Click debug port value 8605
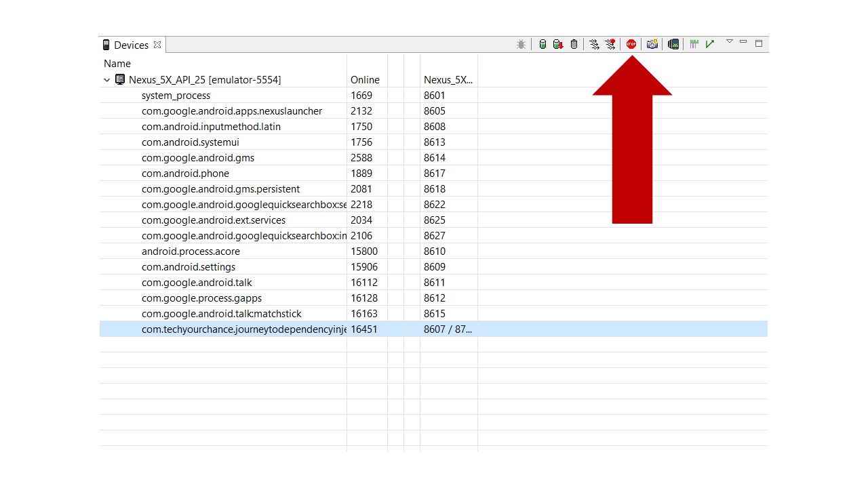Screen dimensions: 868x488 [x=435, y=111]
